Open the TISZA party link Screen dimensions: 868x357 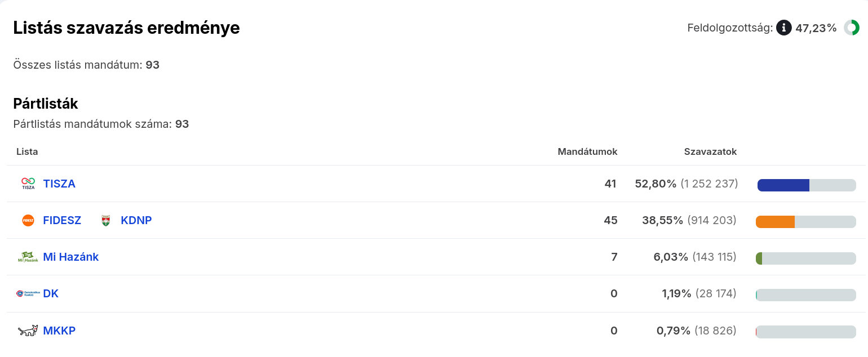[59, 184]
